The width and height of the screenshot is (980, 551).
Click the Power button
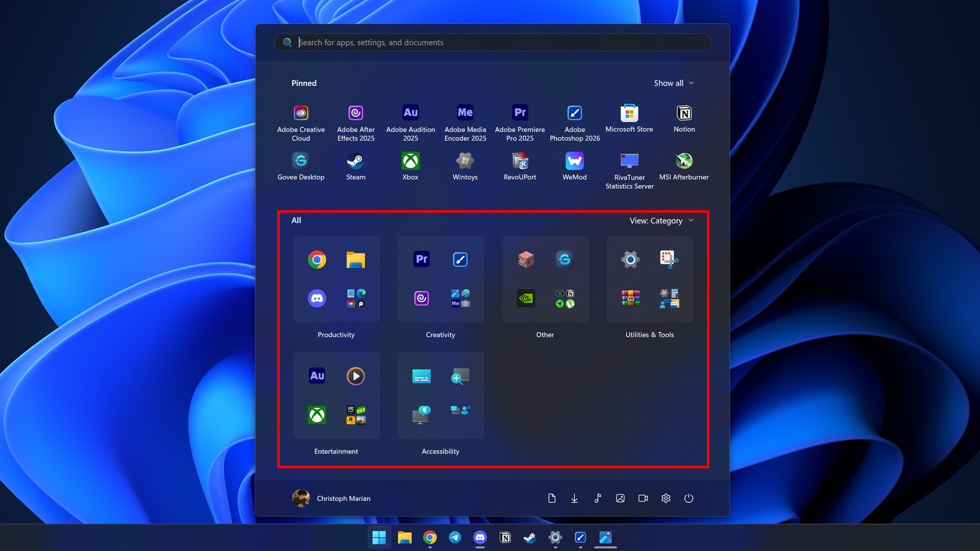[x=689, y=498]
